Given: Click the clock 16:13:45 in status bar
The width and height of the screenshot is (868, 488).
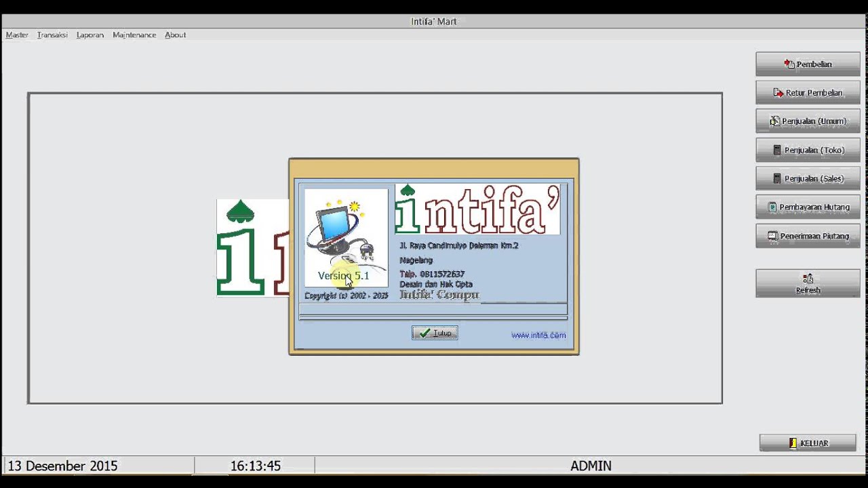Looking at the screenshot, I should [x=255, y=466].
